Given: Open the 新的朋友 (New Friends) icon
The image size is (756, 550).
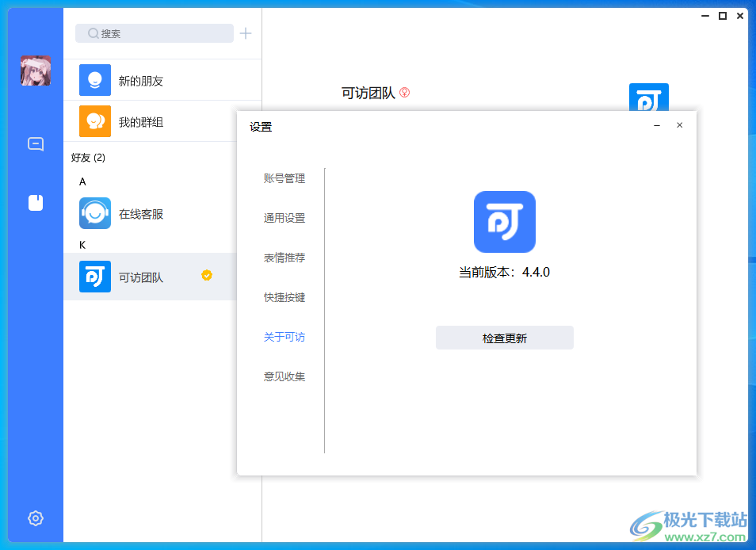Looking at the screenshot, I should (94, 80).
